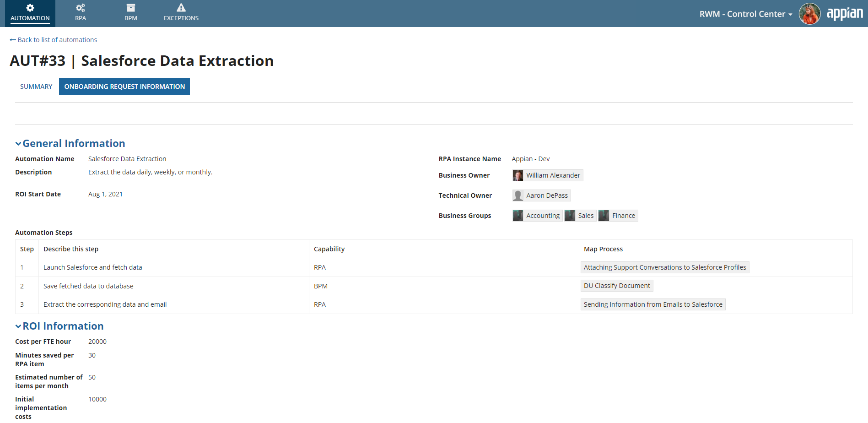Go to the BPM menu label
This screenshot has width=868, height=423.
[x=131, y=18]
